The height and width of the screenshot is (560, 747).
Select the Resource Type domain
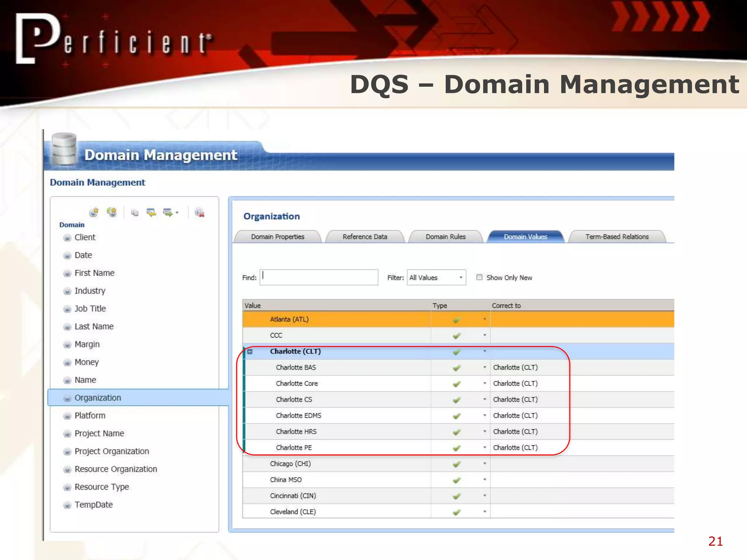pyautogui.click(x=102, y=487)
